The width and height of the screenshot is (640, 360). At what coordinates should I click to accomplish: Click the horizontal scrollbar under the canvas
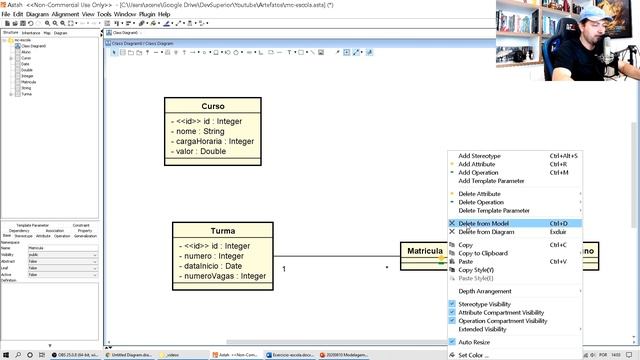(337, 342)
